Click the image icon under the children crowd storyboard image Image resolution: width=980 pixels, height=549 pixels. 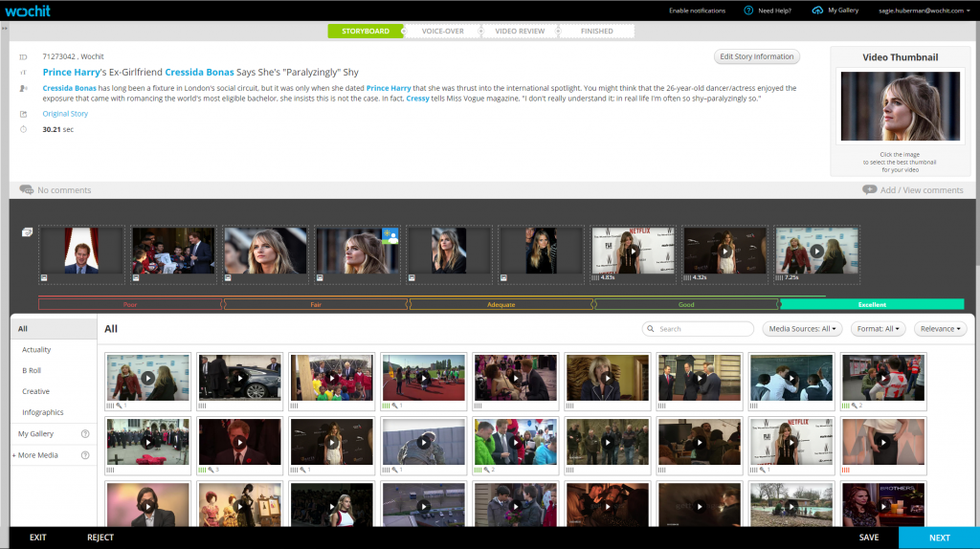click(x=136, y=278)
